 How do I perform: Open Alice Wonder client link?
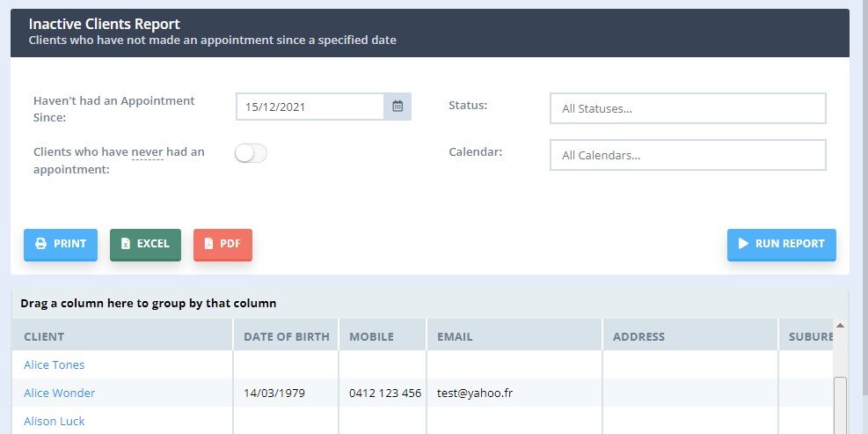pyautogui.click(x=59, y=393)
